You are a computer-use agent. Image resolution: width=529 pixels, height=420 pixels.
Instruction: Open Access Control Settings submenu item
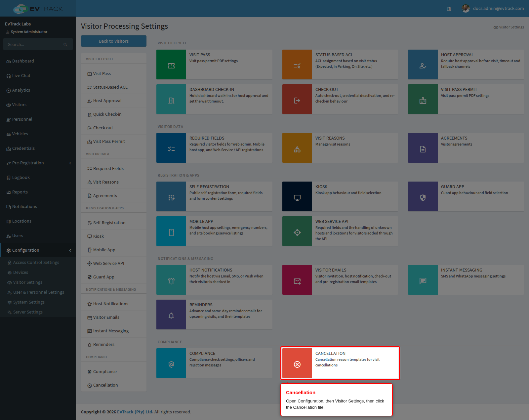click(x=36, y=263)
